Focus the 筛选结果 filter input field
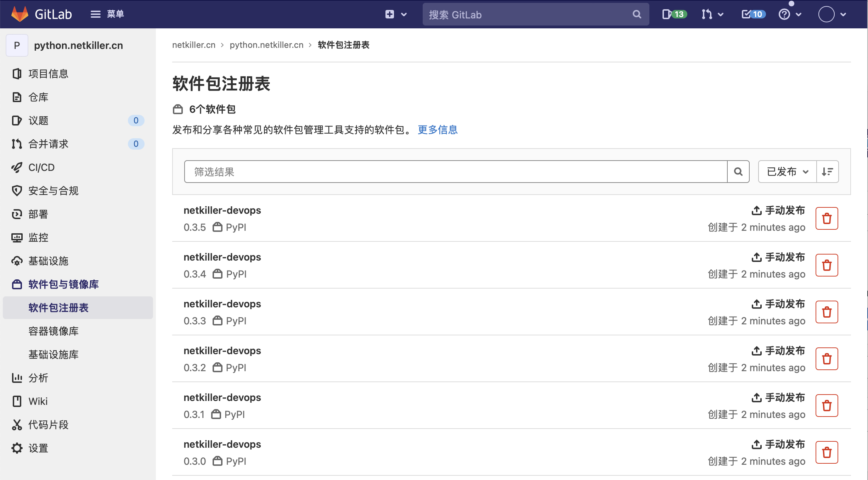 click(455, 172)
